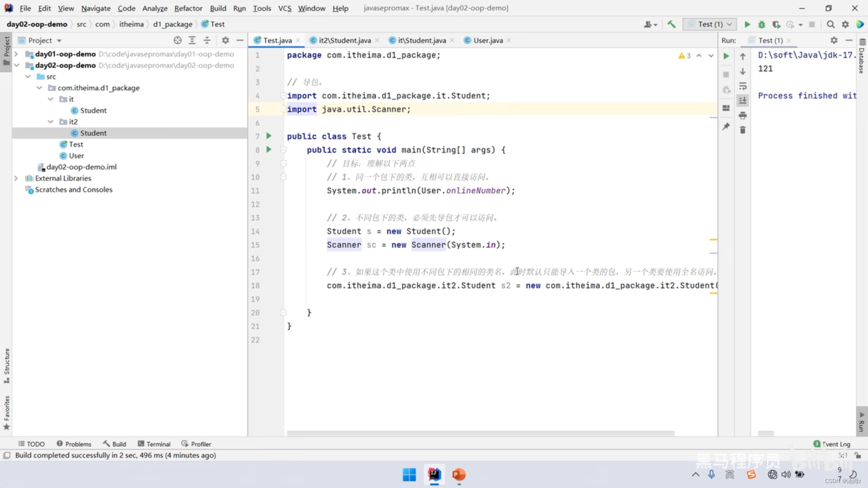The image size is (868, 488).
Task: Click the green Run button in toolbar
Action: point(747,24)
